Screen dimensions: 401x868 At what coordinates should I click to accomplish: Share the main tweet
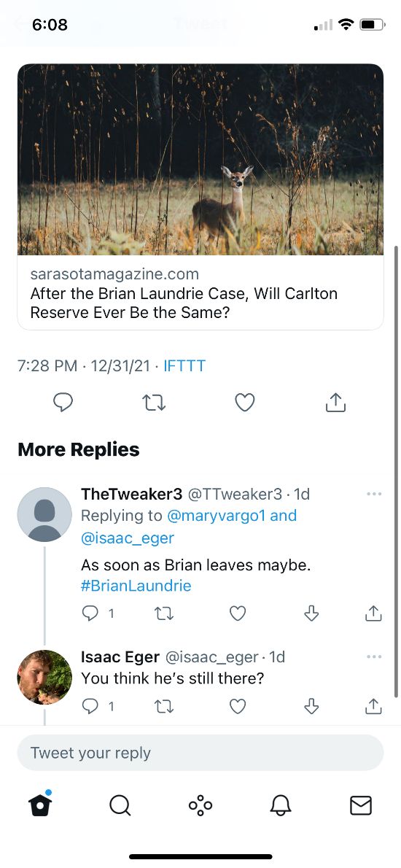point(335,403)
